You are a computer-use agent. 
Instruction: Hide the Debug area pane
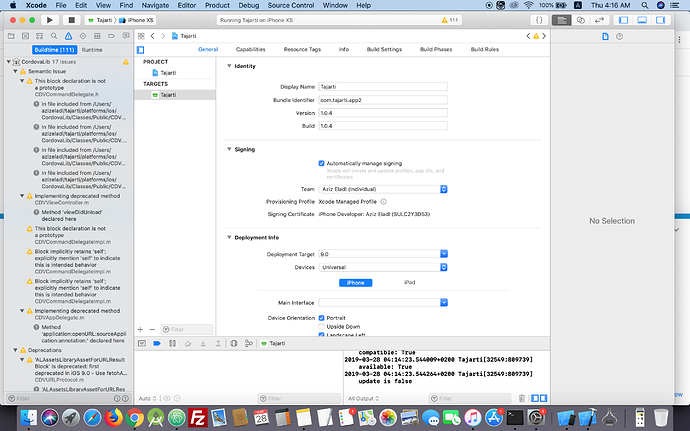point(642,20)
